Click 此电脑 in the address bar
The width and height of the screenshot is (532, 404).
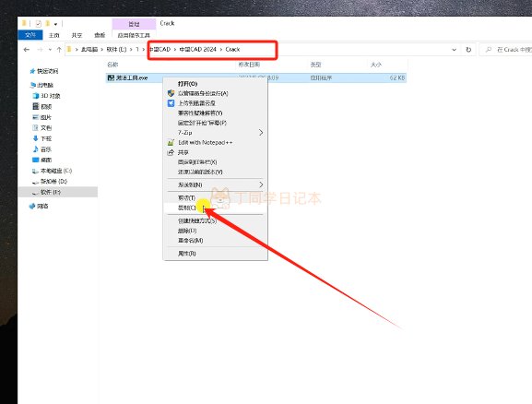[89, 50]
